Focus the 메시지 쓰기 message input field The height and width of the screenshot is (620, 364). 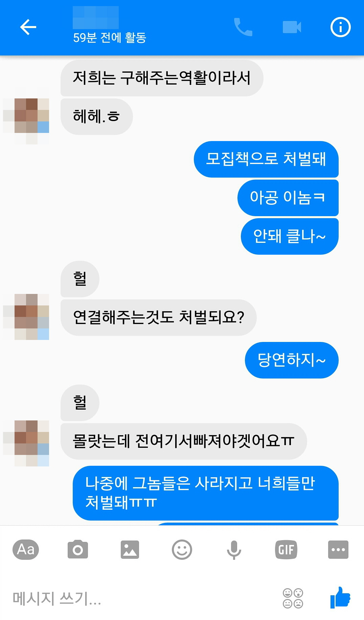[x=142, y=598]
